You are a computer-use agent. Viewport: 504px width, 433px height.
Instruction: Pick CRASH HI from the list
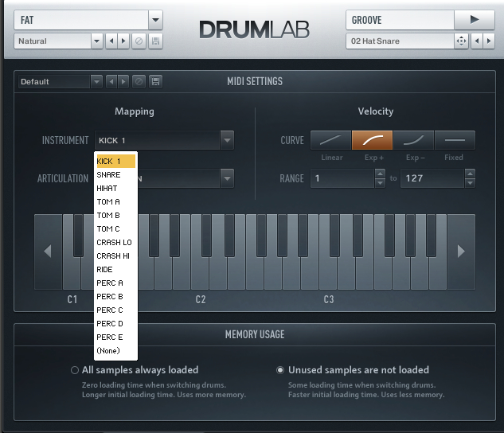click(x=115, y=256)
